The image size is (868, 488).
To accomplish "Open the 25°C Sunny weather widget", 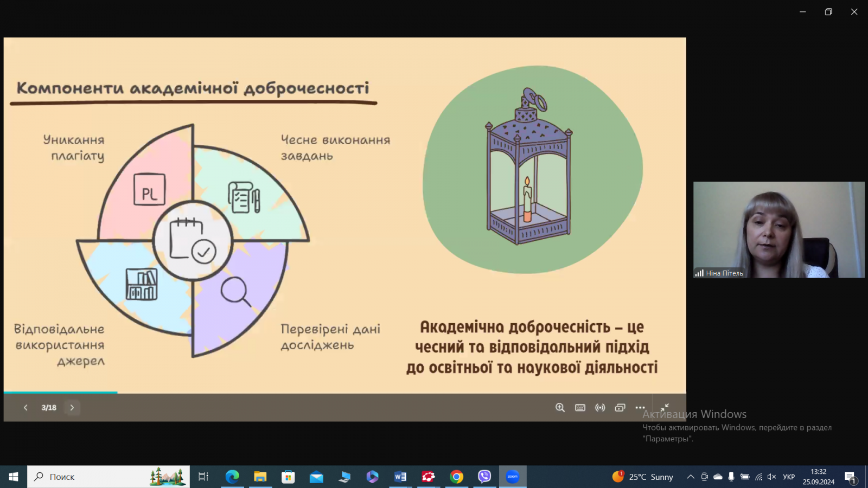I will [643, 477].
